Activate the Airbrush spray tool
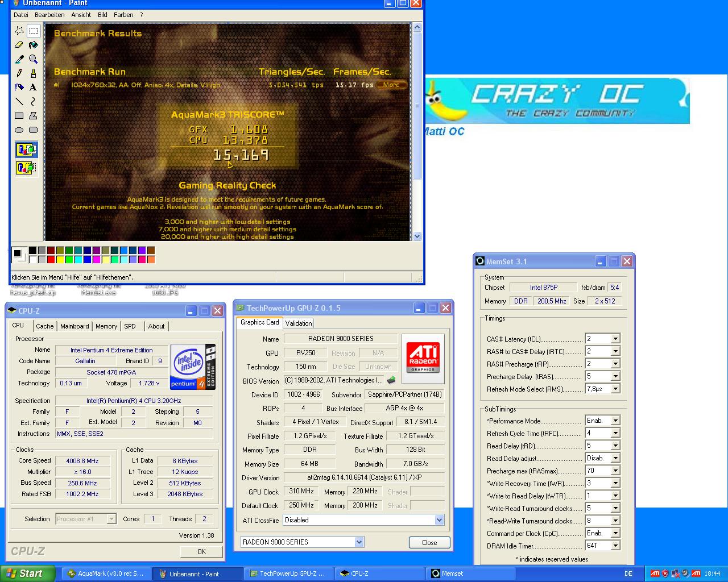 click(19, 88)
